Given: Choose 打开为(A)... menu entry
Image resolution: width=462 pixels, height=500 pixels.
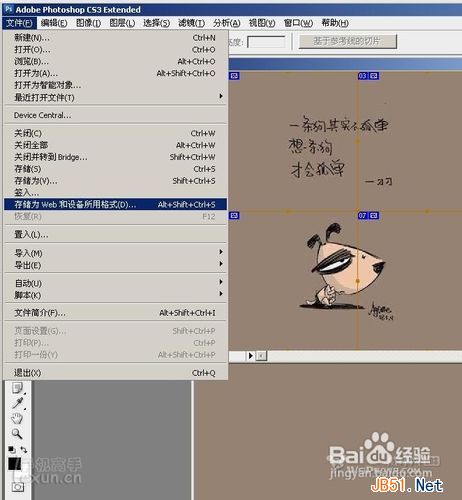Looking at the screenshot, I should [x=115, y=73].
